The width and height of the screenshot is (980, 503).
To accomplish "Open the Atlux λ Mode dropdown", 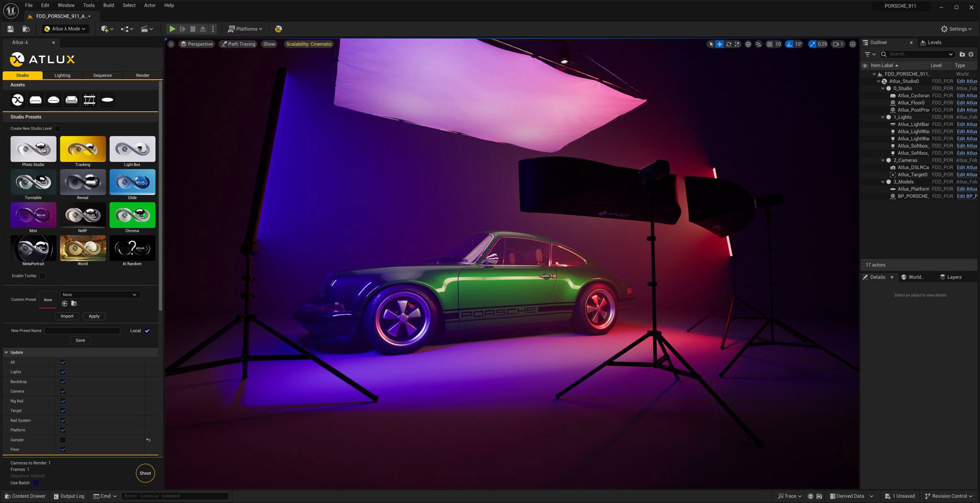I will (x=65, y=29).
